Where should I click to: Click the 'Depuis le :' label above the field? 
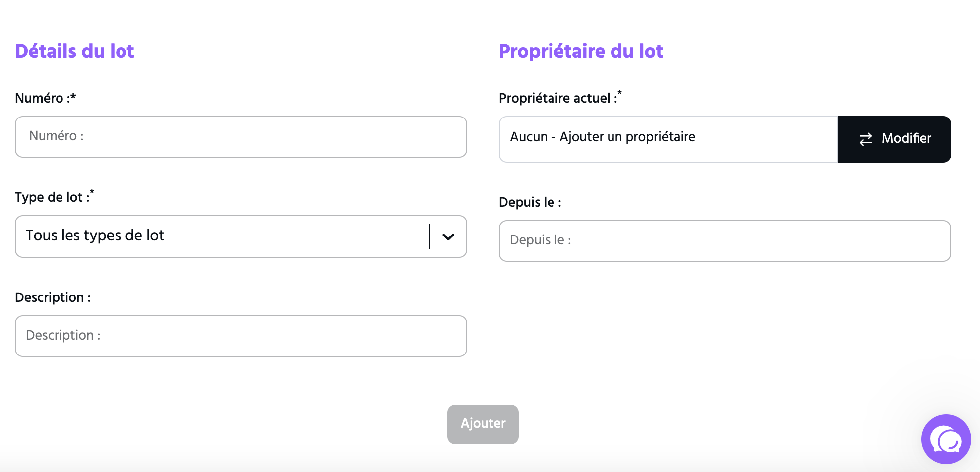[x=530, y=202]
